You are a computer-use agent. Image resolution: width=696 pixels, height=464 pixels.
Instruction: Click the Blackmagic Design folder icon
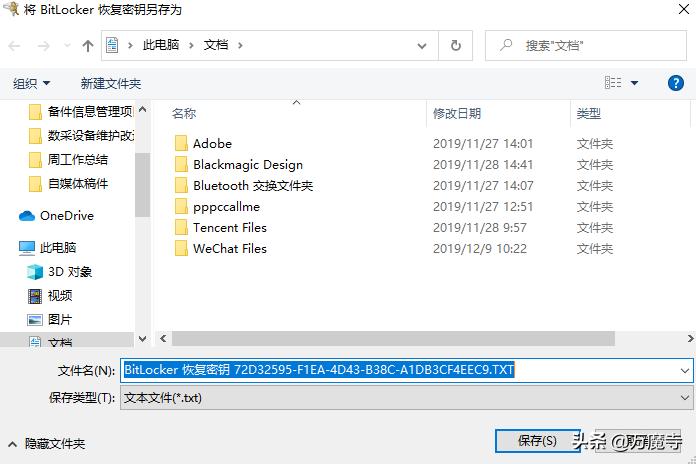pyautogui.click(x=181, y=165)
